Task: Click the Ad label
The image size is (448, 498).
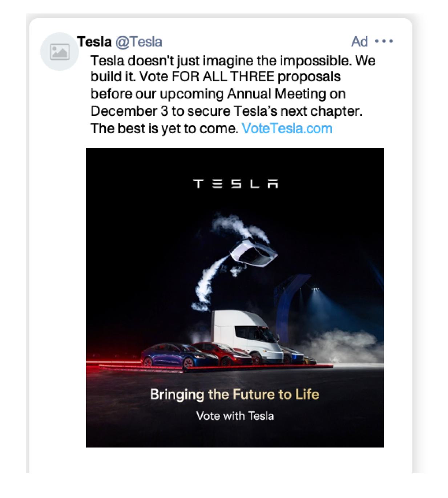Action: (x=359, y=42)
